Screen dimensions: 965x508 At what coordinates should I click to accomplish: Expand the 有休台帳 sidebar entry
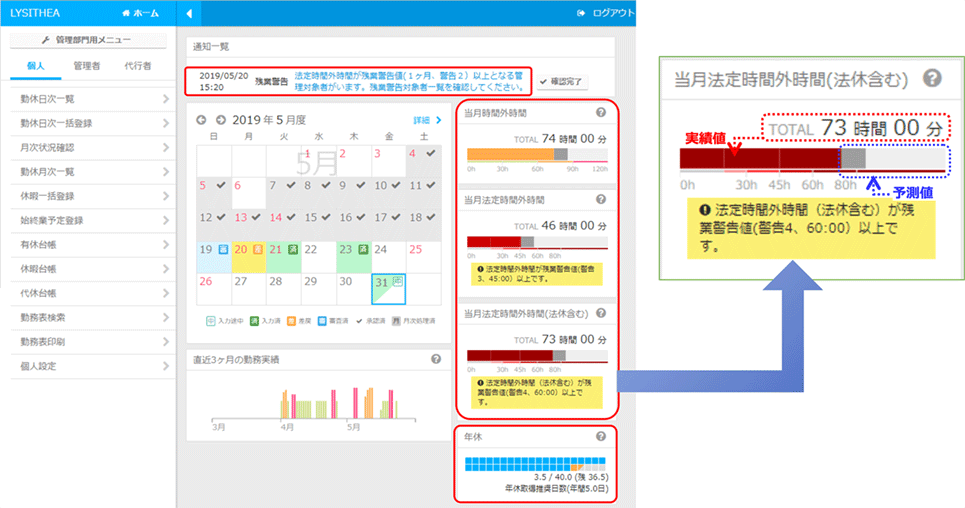[x=90, y=245]
